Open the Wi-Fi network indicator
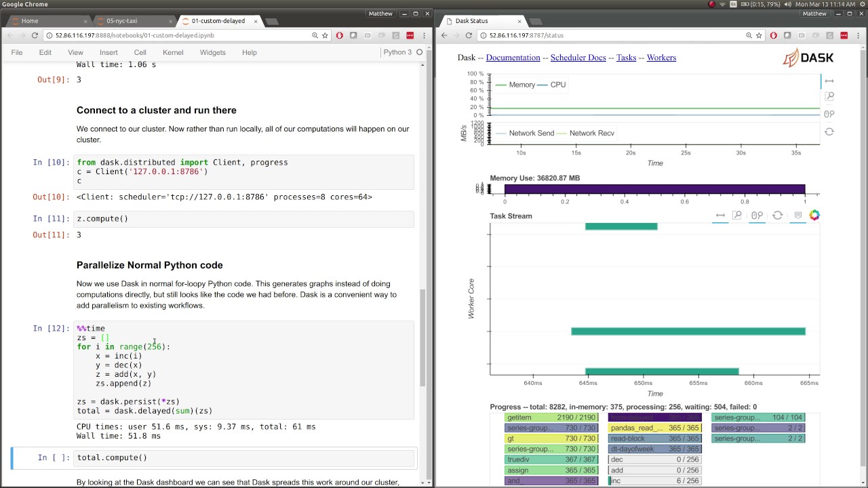868x488 pixels. pos(724,4)
